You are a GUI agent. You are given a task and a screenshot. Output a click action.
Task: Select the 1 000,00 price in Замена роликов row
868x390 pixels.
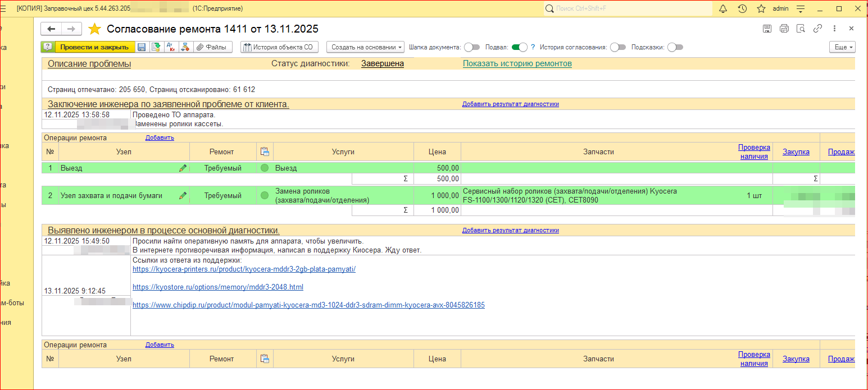pyautogui.click(x=437, y=195)
